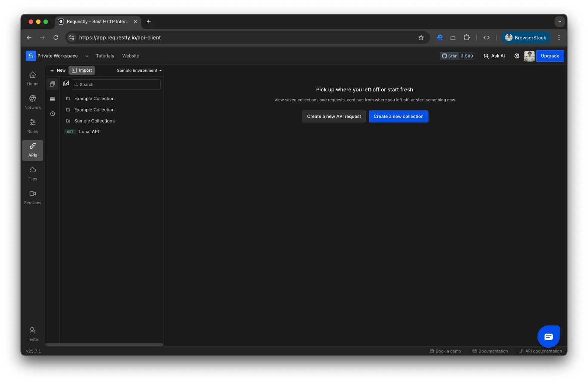Go to Rules in sidebar
Viewport: 588px width, 383px height.
33,126
